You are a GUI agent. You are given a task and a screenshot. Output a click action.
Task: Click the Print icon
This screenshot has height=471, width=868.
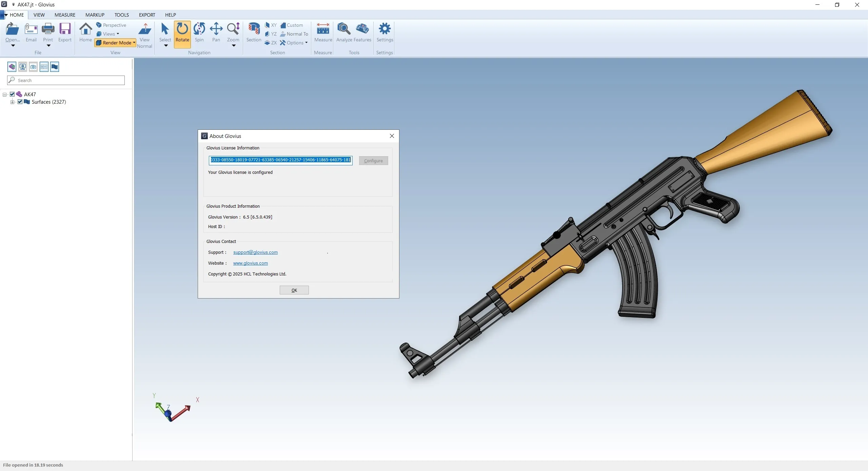pos(48,29)
